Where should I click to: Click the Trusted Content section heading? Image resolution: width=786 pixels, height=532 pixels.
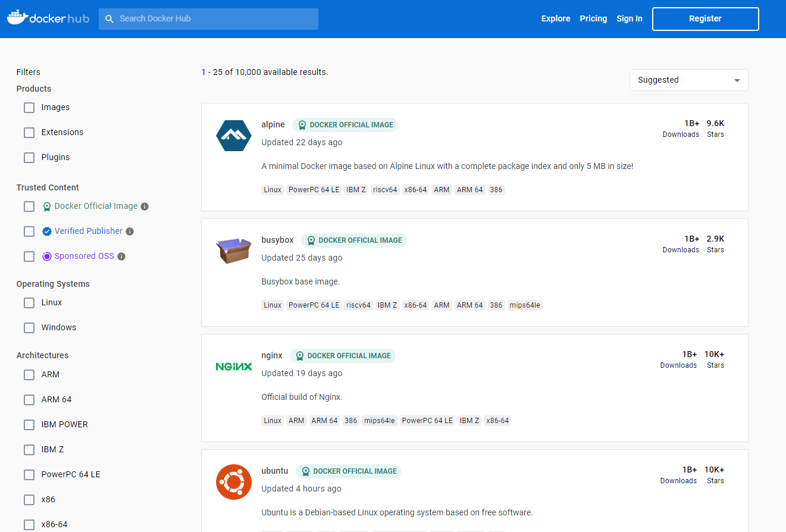coord(48,187)
